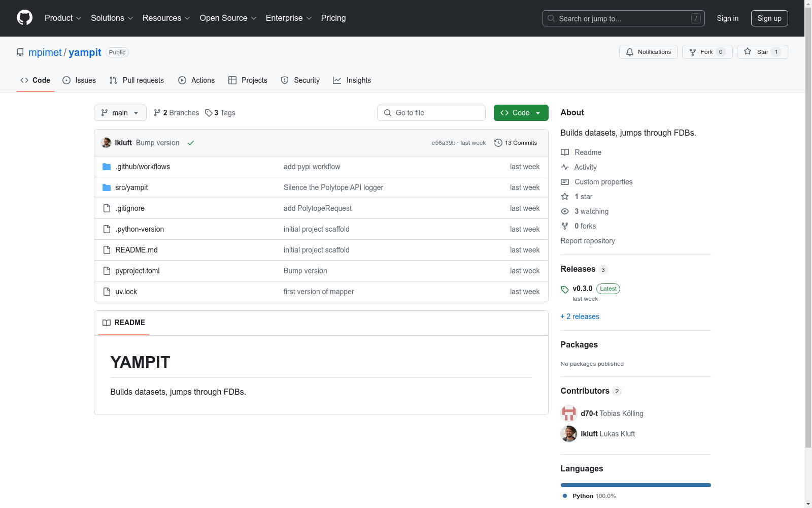The image size is (812, 508).
Task: Click the Python language bar
Action: 636,485
